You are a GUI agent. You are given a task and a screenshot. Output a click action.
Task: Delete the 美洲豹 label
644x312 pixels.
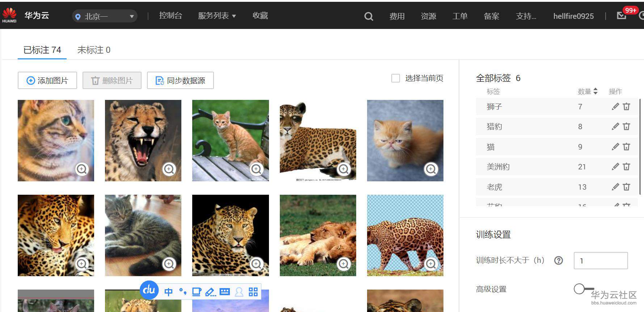tap(627, 166)
